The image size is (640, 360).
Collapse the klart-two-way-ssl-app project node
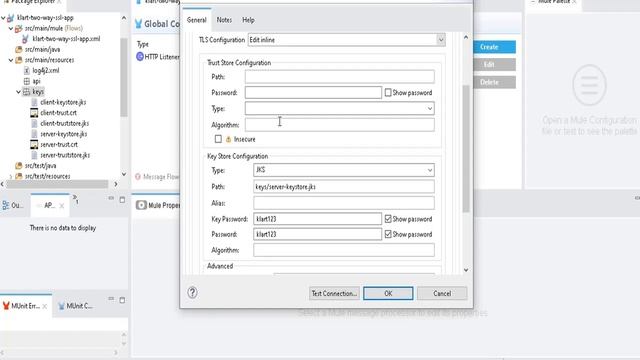pyautogui.click(x=3, y=18)
